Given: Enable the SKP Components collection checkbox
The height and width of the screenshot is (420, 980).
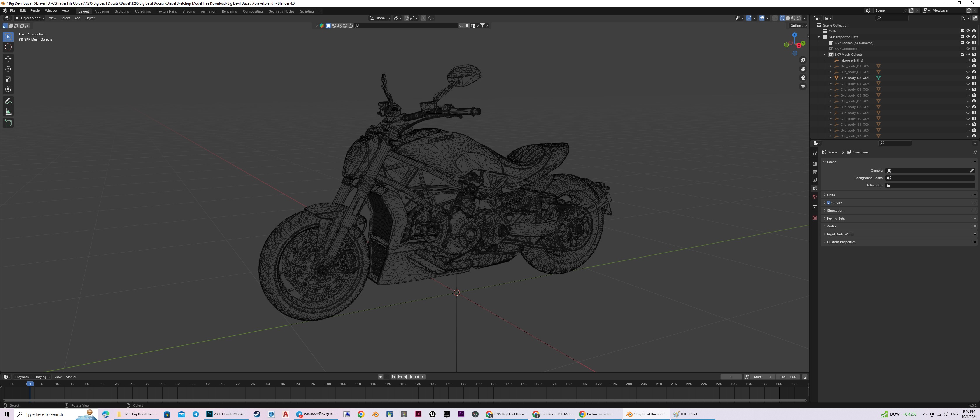Looking at the screenshot, I should 963,49.
